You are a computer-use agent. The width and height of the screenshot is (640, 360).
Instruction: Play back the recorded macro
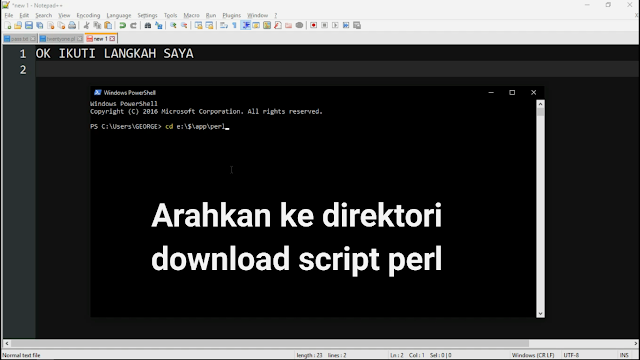click(335, 25)
